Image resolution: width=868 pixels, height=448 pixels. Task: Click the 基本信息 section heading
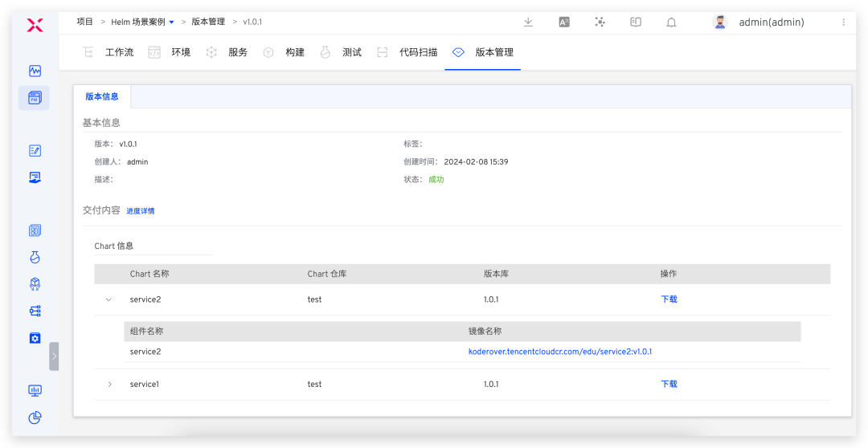point(101,123)
